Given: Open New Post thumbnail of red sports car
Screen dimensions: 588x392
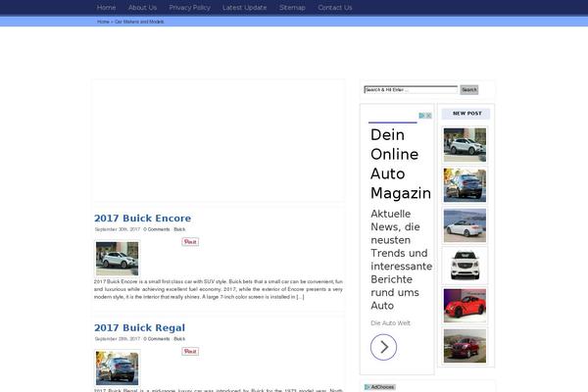Looking at the screenshot, I should pos(465,306).
